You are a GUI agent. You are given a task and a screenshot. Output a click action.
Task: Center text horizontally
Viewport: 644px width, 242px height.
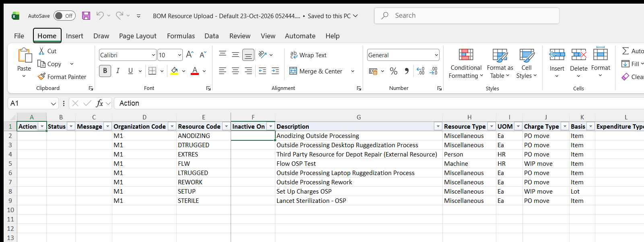click(235, 71)
